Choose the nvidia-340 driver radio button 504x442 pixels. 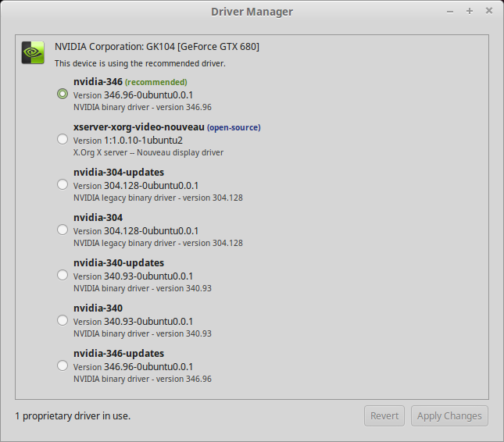[63, 320]
